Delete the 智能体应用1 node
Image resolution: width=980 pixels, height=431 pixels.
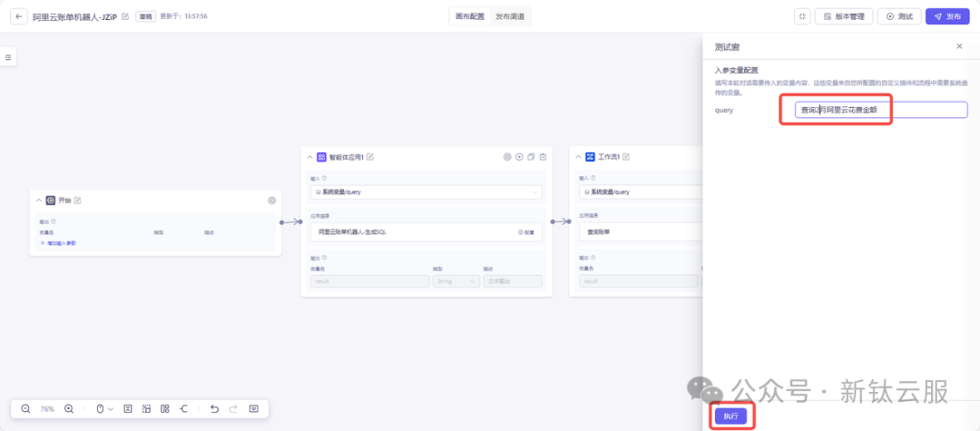544,157
